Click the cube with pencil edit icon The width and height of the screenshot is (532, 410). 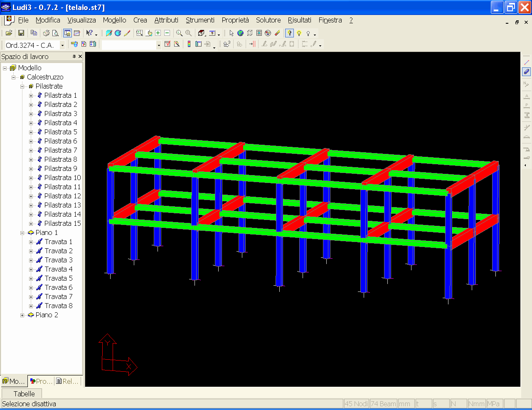click(109, 33)
